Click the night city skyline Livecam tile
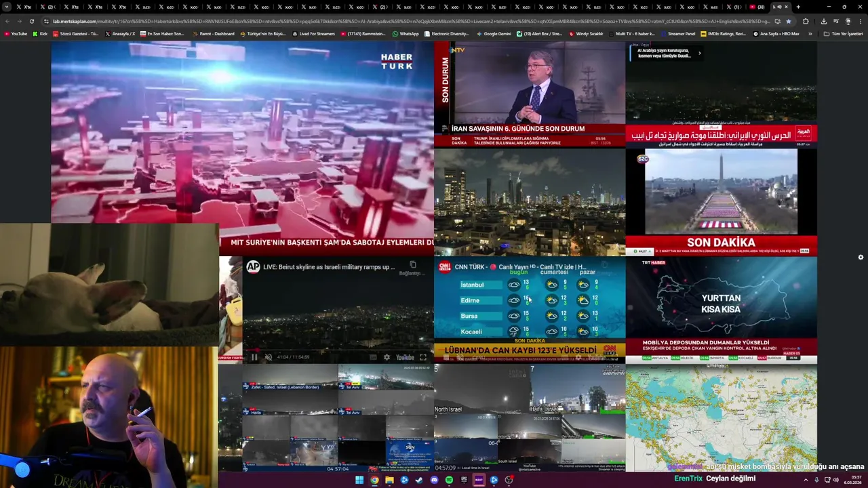 530,202
